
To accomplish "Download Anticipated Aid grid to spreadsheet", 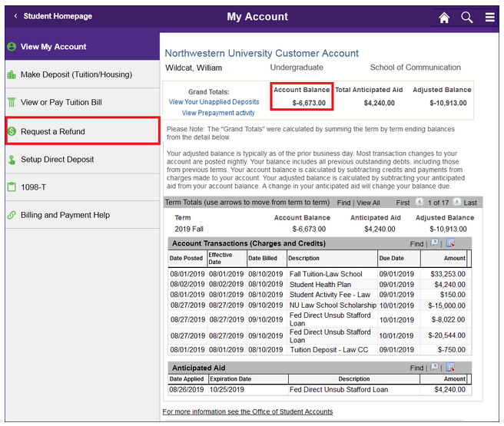I will tap(450, 367).
